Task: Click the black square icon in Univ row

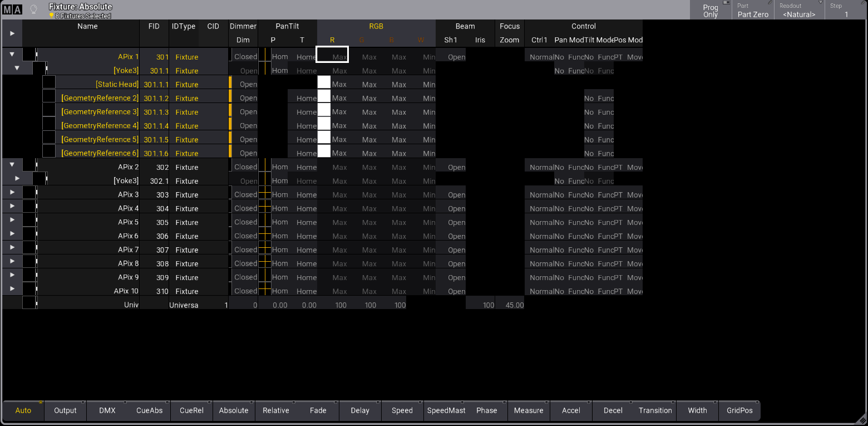Action: pyautogui.click(x=29, y=303)
